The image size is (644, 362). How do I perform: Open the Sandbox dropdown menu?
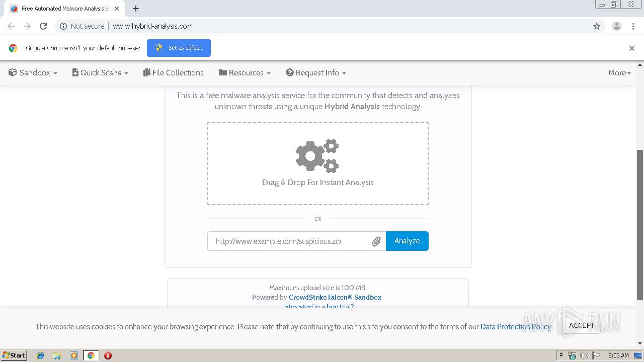33,72
